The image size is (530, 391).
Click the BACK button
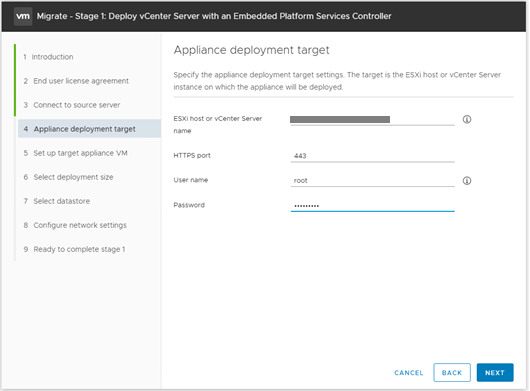point(452,372)
